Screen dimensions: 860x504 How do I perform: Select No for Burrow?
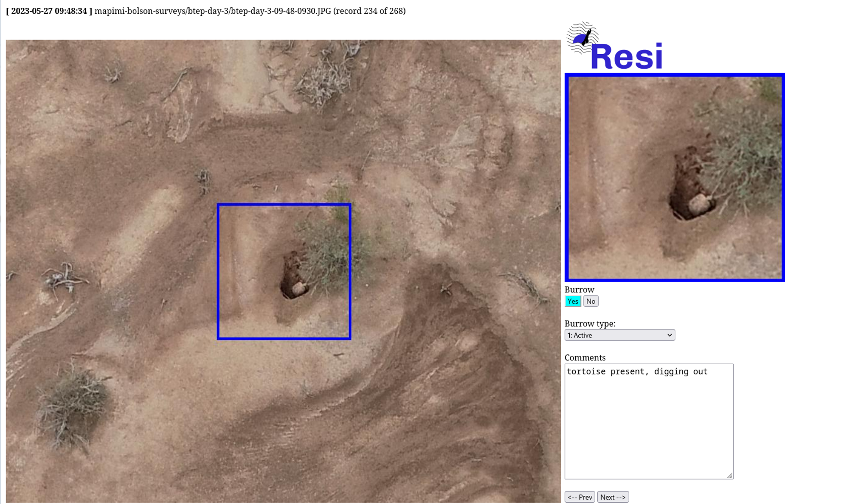point(590,301)
